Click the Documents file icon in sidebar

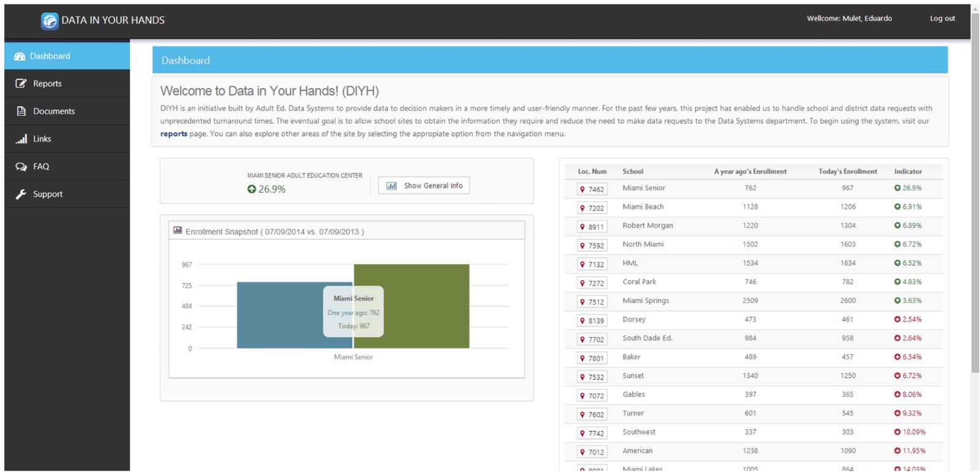tap(21, 111)
